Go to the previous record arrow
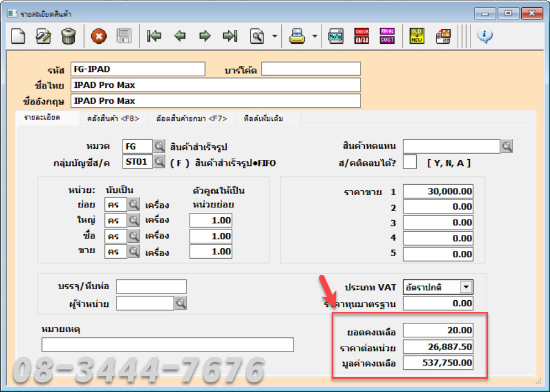 click(x=180, y=36)
